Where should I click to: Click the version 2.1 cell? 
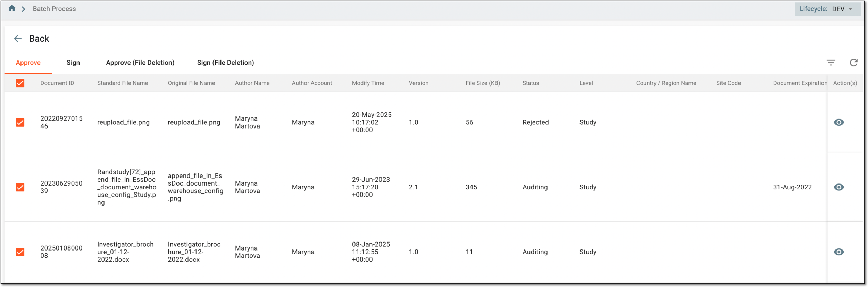point(413,187)
